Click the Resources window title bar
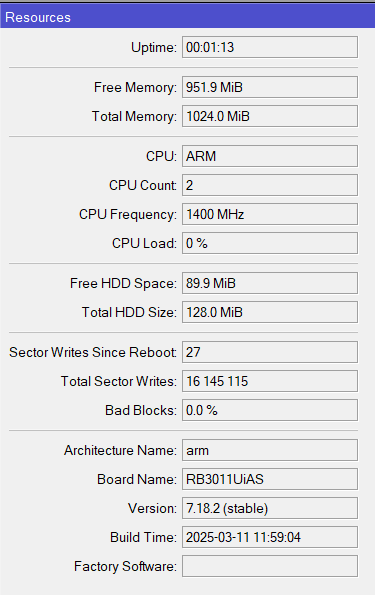The width and height of the screenshot is (375, 595). [x=188, y=17]
